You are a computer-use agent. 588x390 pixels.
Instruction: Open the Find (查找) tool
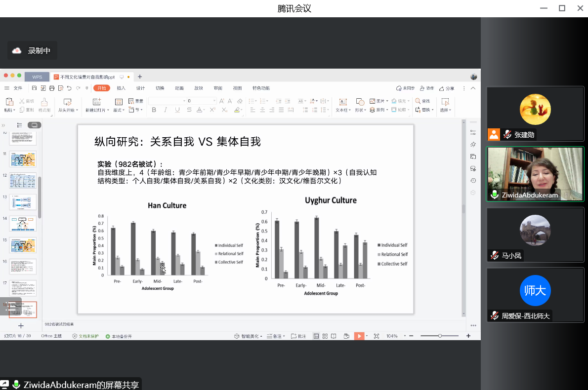(422, 101)
